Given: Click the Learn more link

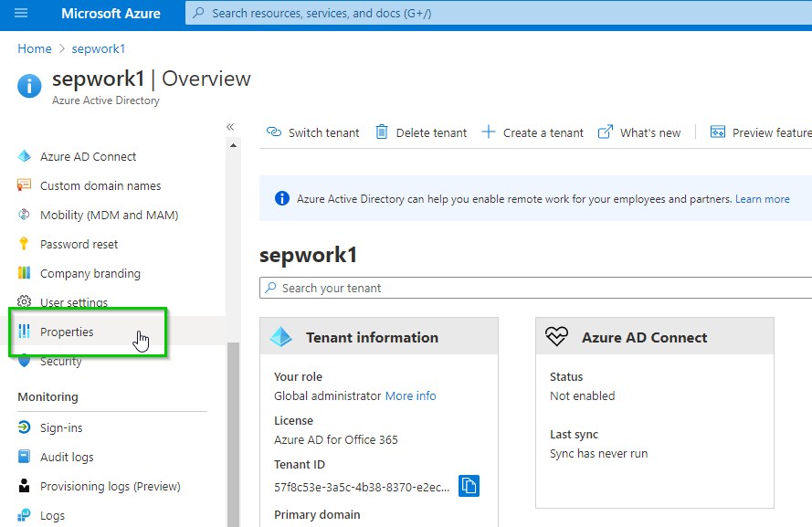Looking at the screenshot, I should (x=762, y=199).
